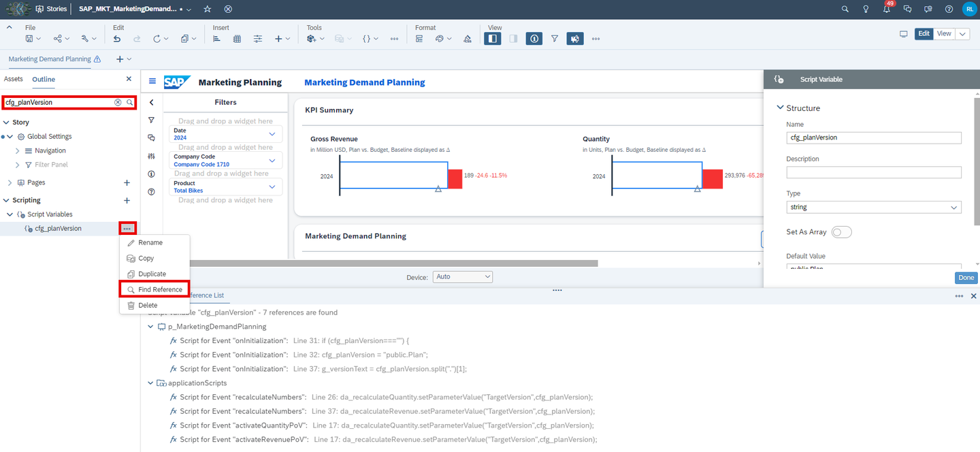Screen dimensions: 980x452
Task: Switch to View mode
Action: pos(944,33)
